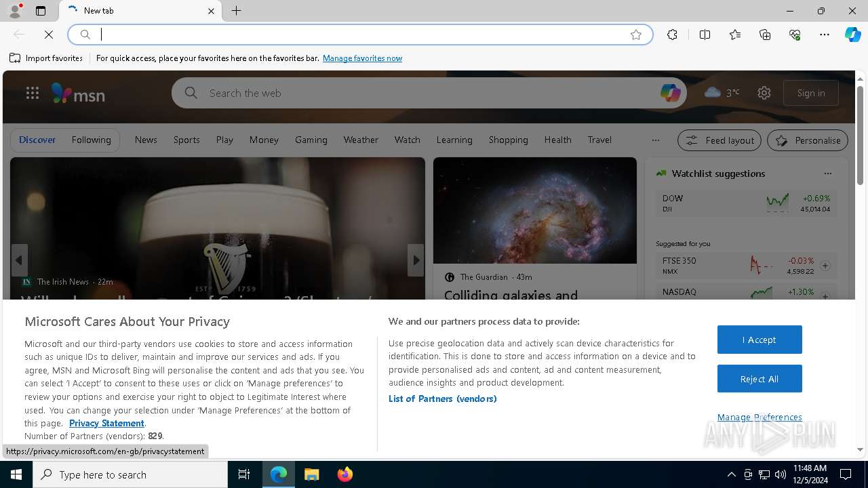Open the MSN app launcher grid
The width and height of the screenshot is (868, 488).
(x=32, y=93)
